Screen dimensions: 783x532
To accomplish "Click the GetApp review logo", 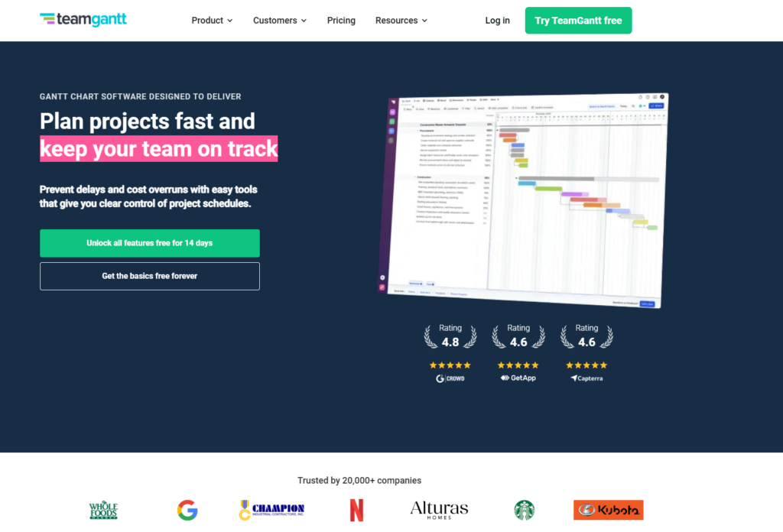I will pyautogui.click(x=518, y=378).
